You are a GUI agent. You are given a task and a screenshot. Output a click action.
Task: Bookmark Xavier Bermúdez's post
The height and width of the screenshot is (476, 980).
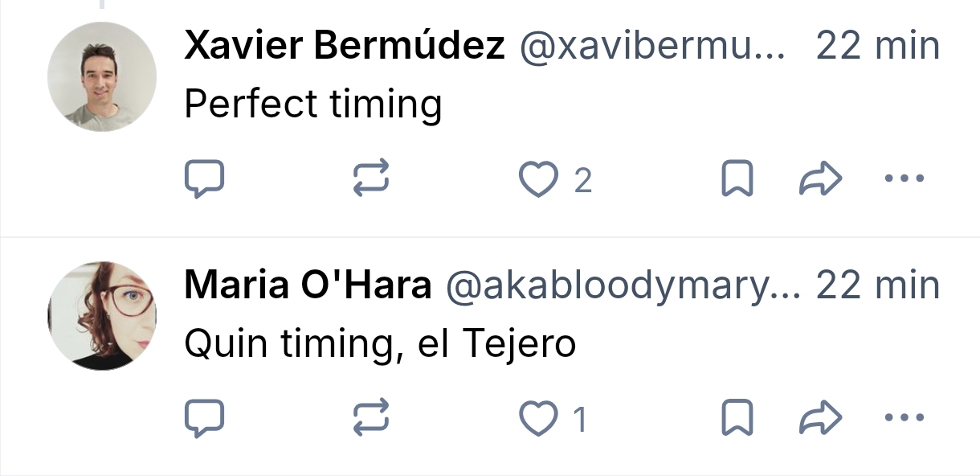pos(737,179)
